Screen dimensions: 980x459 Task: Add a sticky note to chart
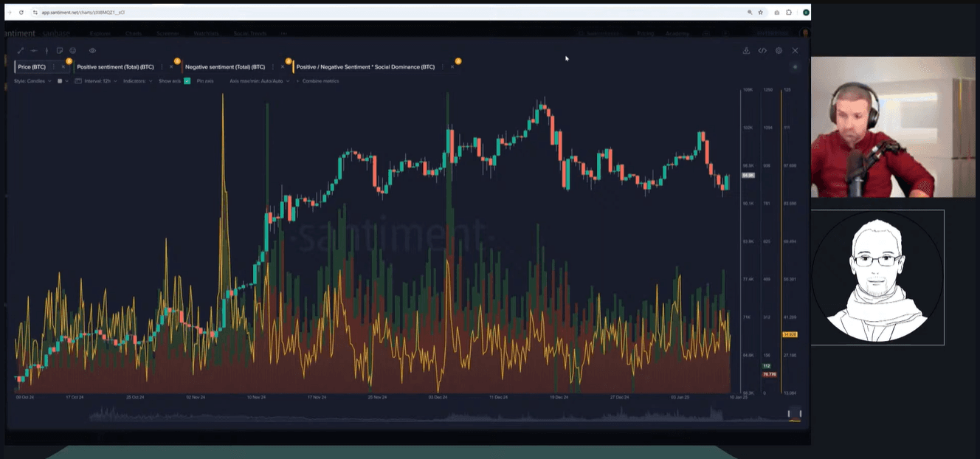(60, 51)
